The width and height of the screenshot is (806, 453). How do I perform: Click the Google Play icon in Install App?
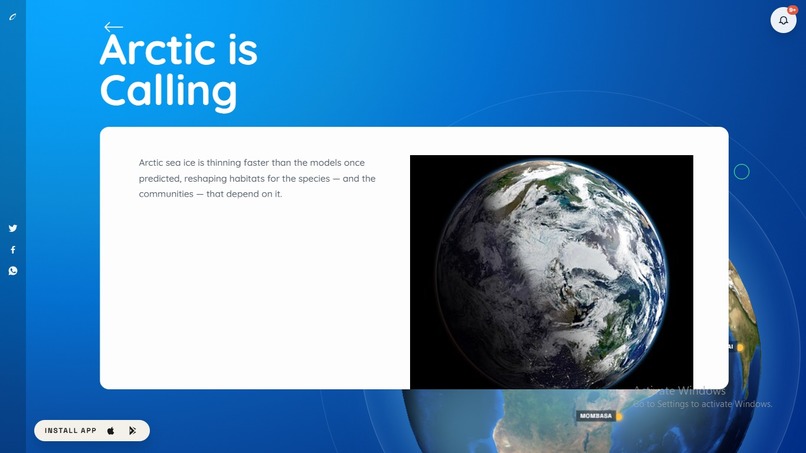pos(133,431)
